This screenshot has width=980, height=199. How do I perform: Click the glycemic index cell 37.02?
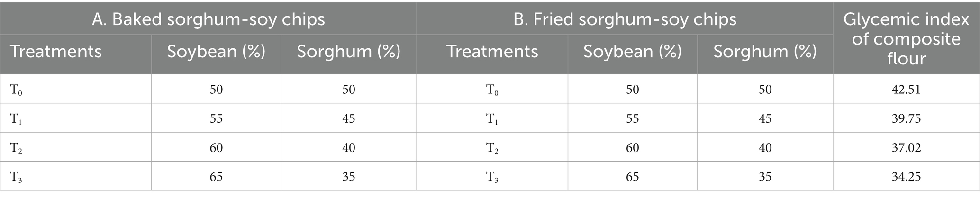906,148
